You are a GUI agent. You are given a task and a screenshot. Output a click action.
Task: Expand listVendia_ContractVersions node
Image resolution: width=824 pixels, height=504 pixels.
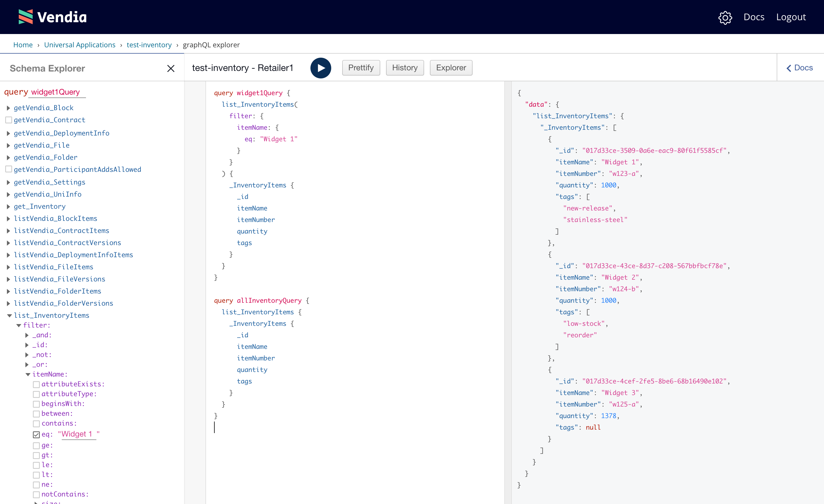point(8,243)
